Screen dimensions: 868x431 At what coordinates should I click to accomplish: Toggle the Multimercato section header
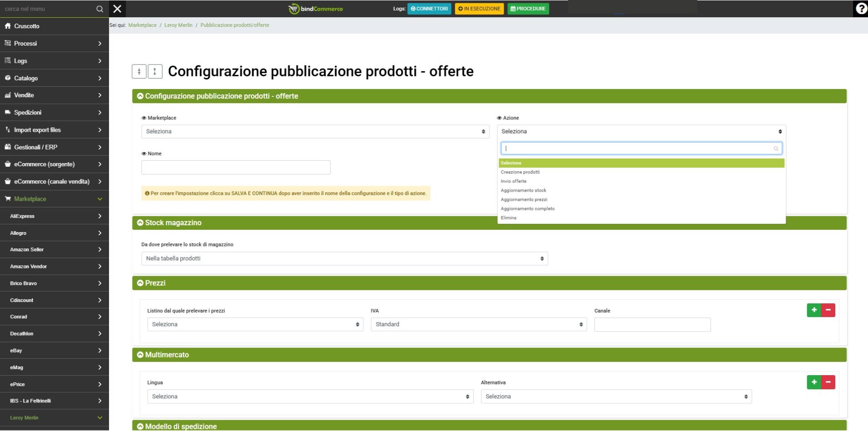tap(166, 355)
